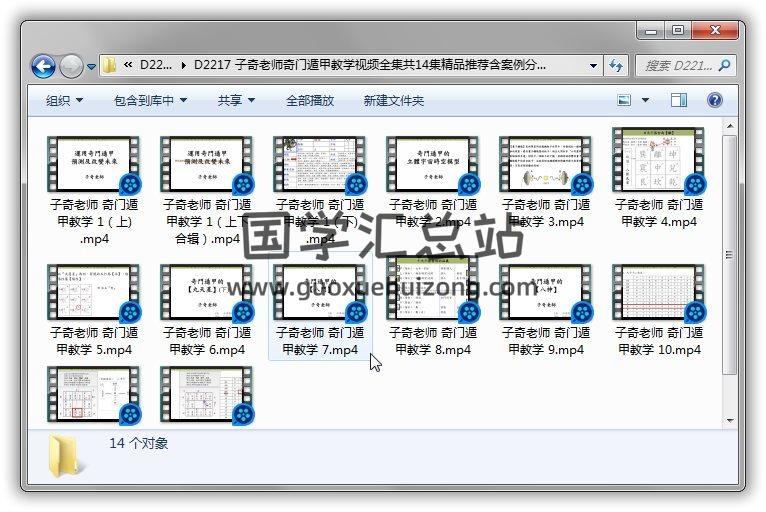The height and width of the screenshot is (512, 766).
Task: Click the file name 1（上下合辑）.mp4
Action: coord(207,221)
